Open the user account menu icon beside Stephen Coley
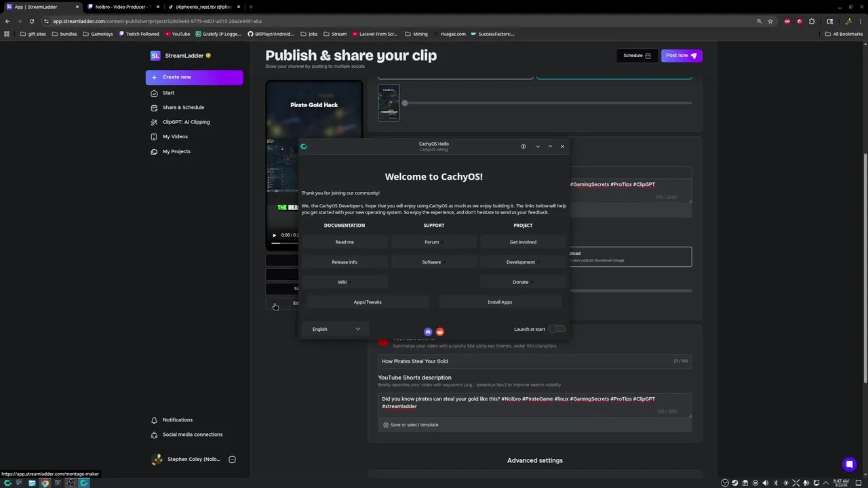The width and height of the screenshot is (868, 488). click(232, 460)
